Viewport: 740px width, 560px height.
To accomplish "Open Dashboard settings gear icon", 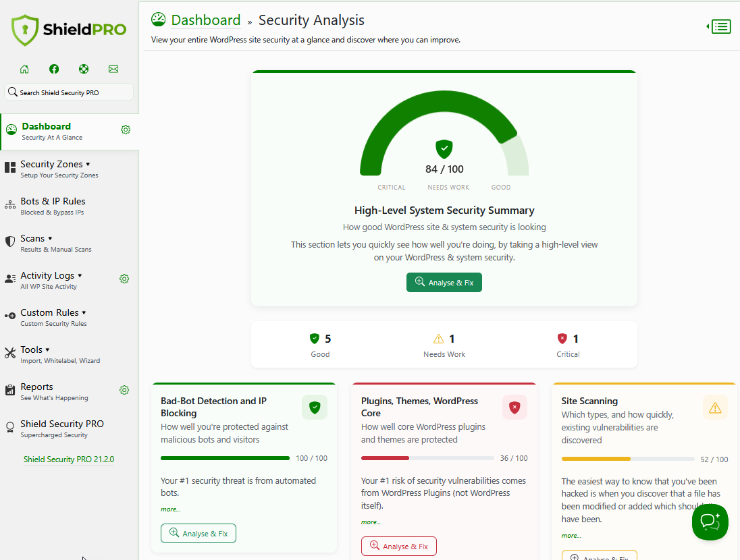I will (x=126, y=130).
